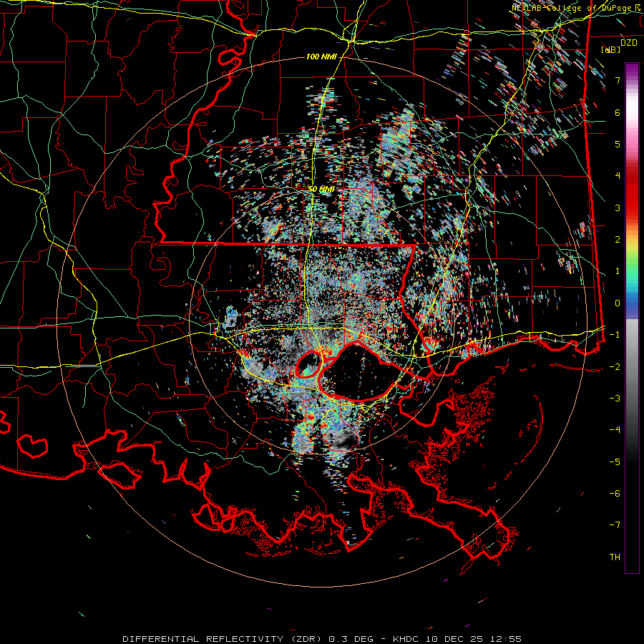Viewport: 644px width, 644px height.
Task: Click the DZD legend title
Action: 628,43
